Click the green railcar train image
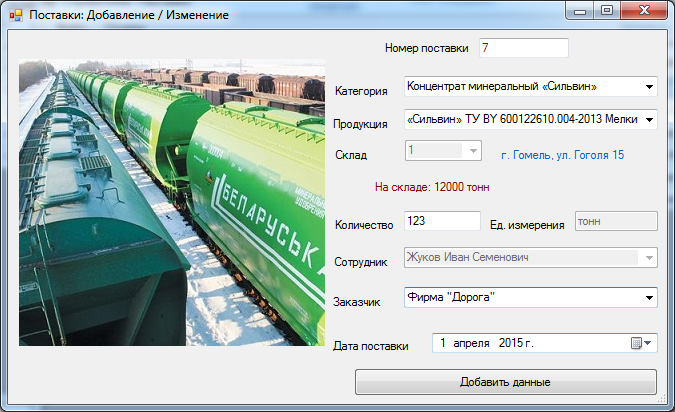Image resolution: width=675 pixels, height=412 pixels. (x=172, y=202)
